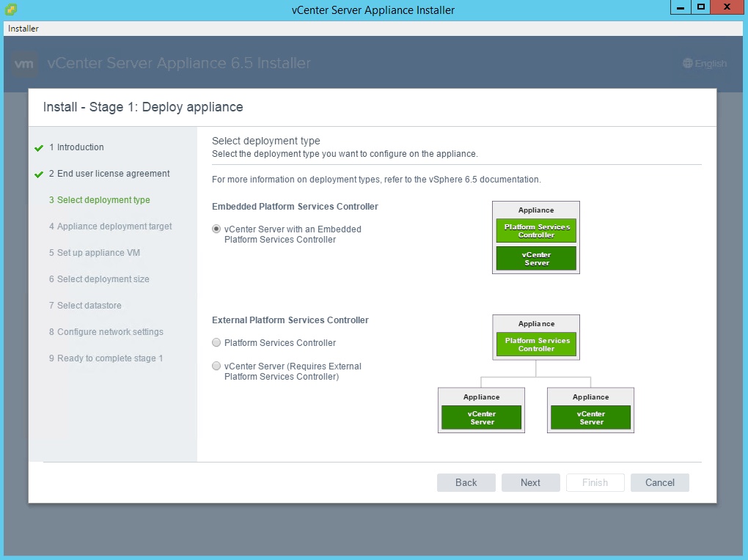Screen dimensions: 748x560
Task: Open the English language selector
Action: click(x=704, y=64)
